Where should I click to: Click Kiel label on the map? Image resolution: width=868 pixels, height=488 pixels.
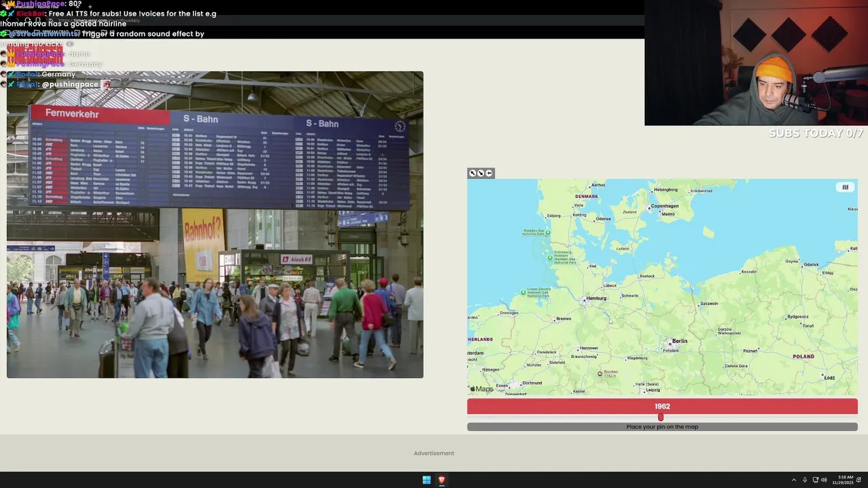(x=592, y=266)
